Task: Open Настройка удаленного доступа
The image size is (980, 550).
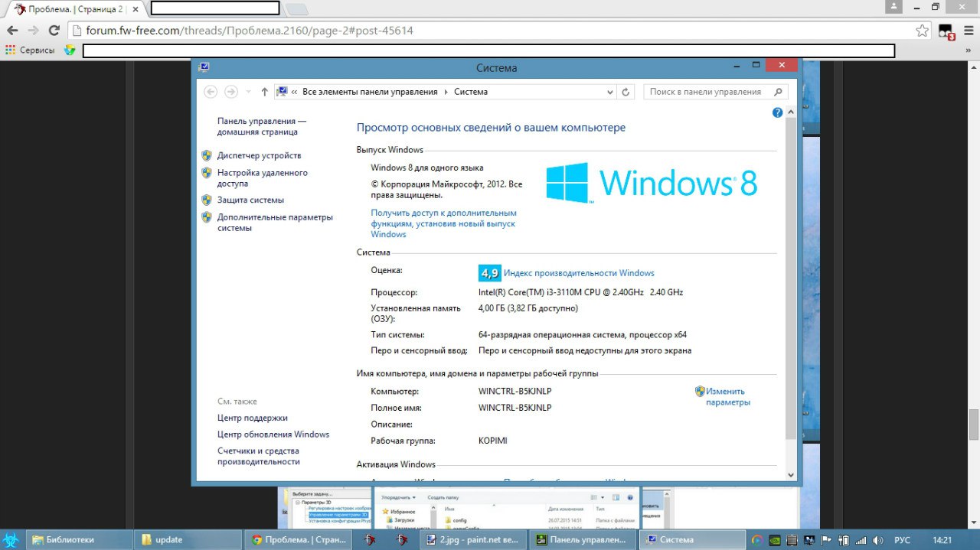Action: point(263,178)
